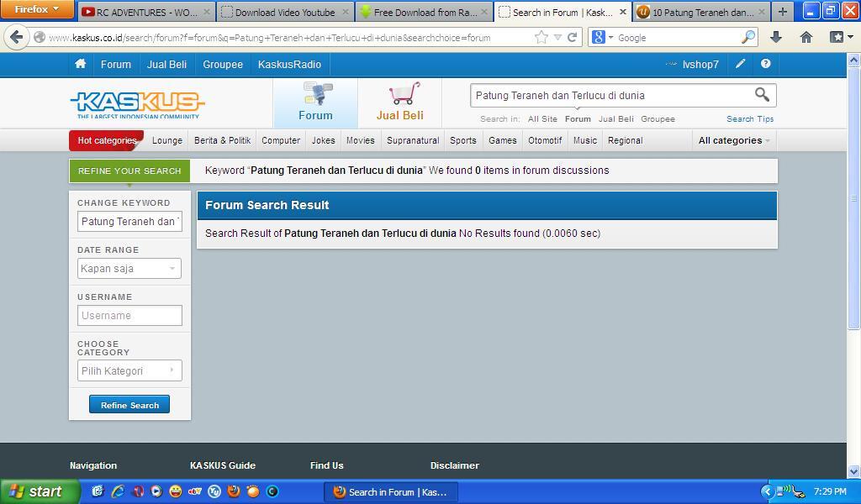This screenshot has height=504, width=861.
Task: Click the Hot categories button
Action: point(107,140)
